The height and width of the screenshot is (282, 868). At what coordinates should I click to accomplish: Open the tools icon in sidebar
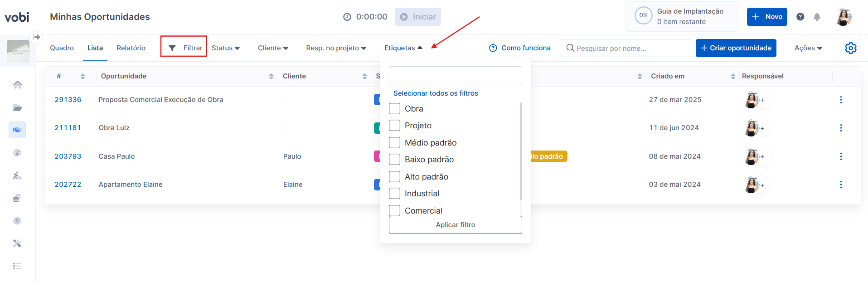[17, 243]
